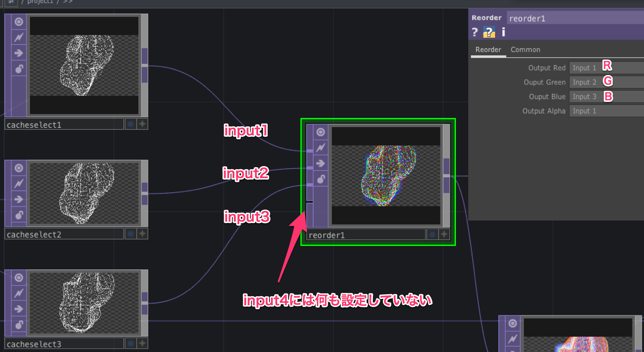Click the output connector of reorder1
This screenshot has height=352, width=644.
pos(446,176)
